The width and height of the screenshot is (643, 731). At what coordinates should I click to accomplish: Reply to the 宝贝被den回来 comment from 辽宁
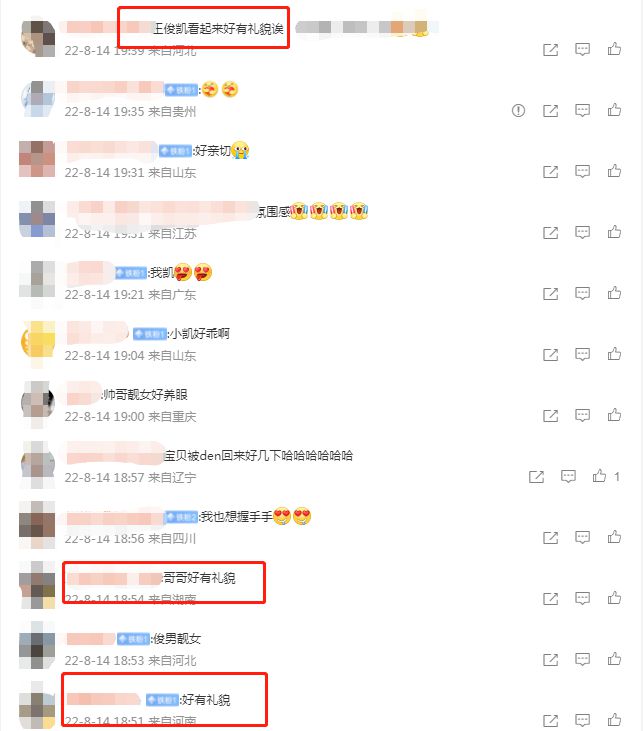click(x=567, y=476)
